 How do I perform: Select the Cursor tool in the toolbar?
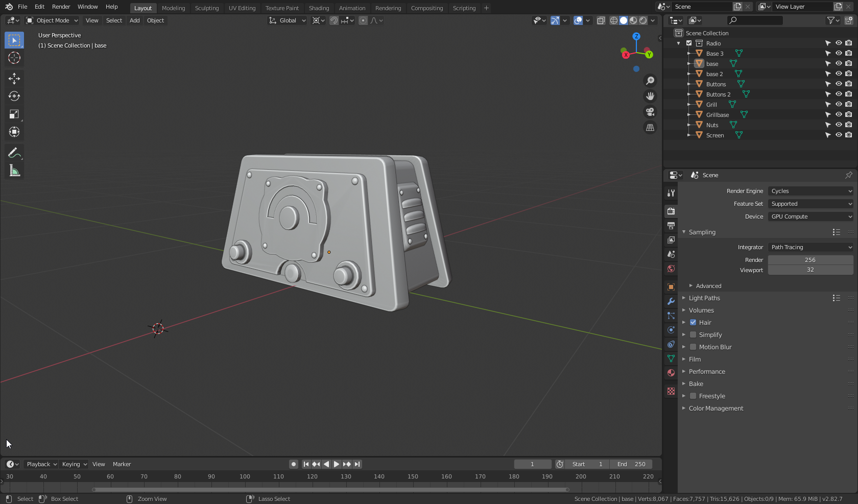coord(14,58)
